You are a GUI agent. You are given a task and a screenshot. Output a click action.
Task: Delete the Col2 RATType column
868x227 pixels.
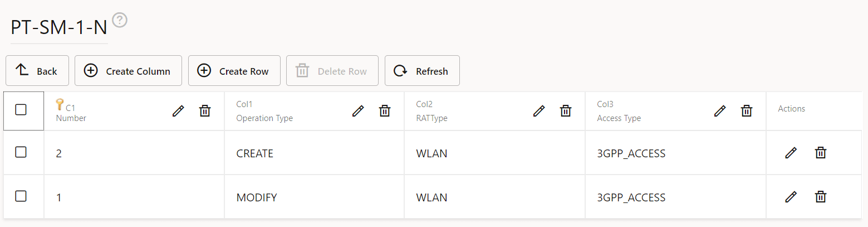tap(566, 111)
